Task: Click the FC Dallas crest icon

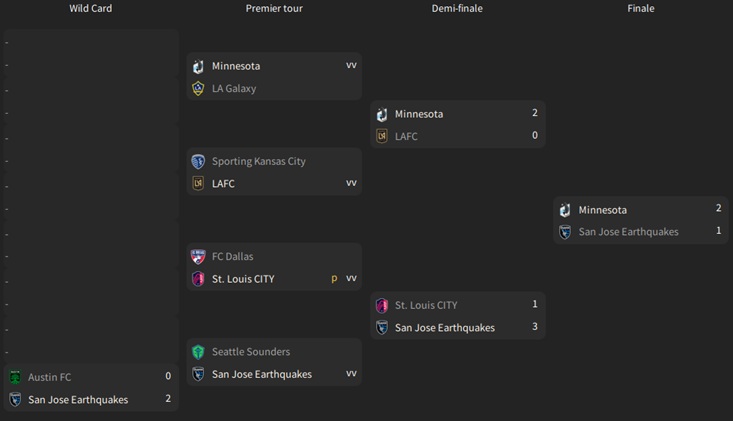Action: click(198, 256)
